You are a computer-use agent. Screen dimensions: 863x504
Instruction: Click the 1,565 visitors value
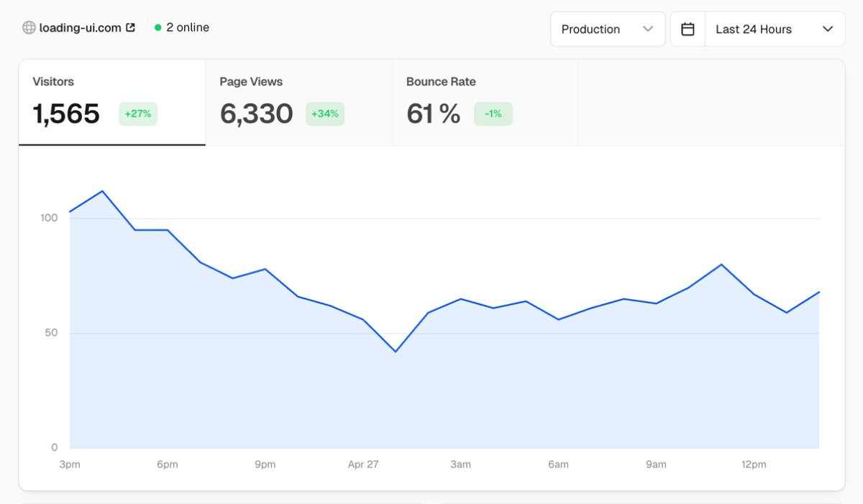pyautogui.click(x=66, y=114)
